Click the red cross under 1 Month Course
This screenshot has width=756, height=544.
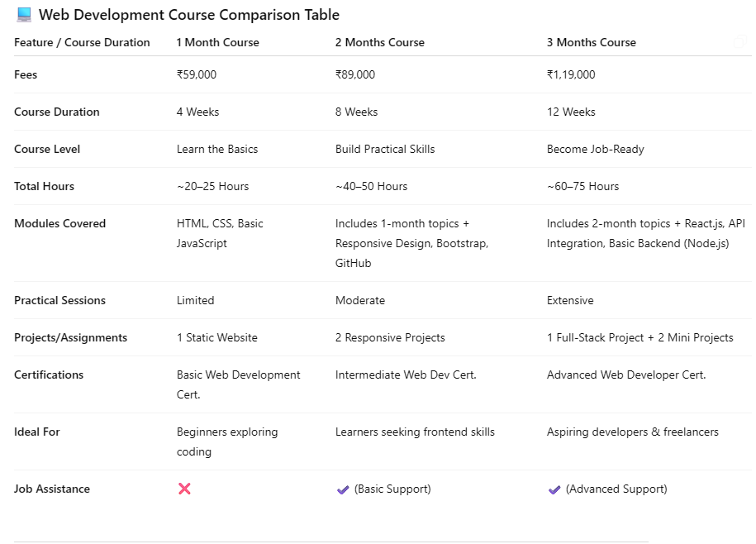click(184, 489)
